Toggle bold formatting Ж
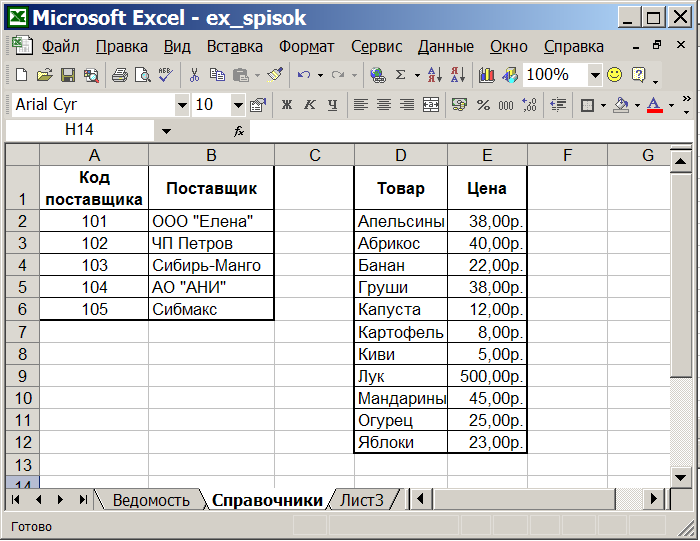700x541 pixels. point(287,105)
